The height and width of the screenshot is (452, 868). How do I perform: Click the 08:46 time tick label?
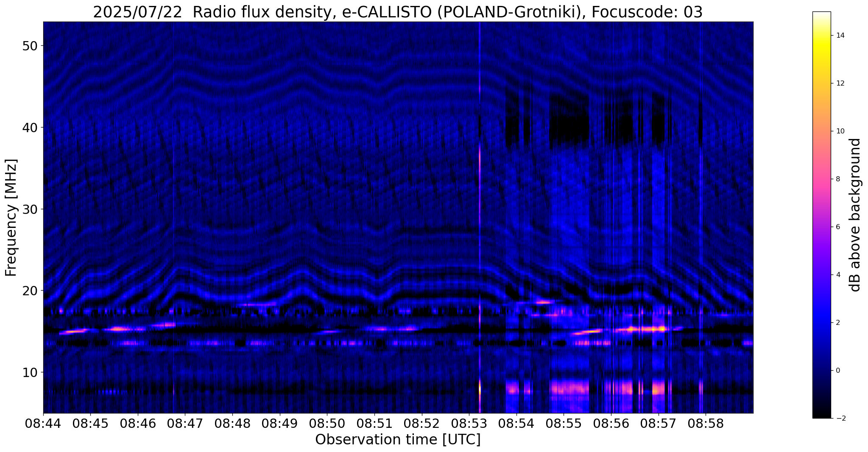[x=137, y=424]
